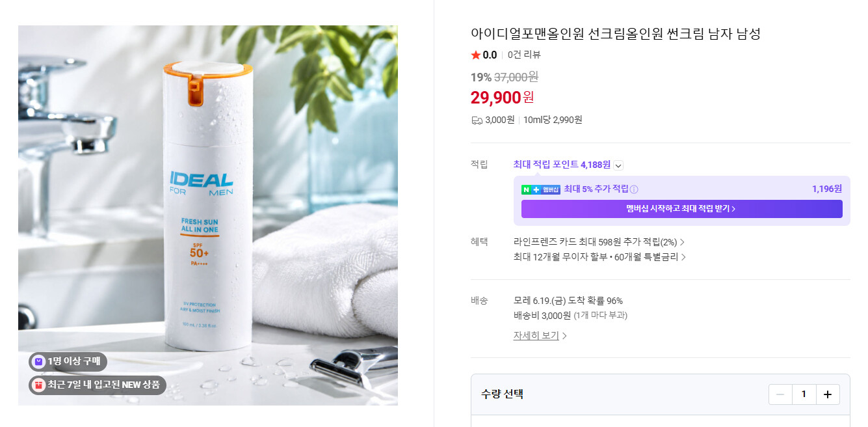Open 최대 12개월 무이자 할부 details chevron
868x427 pixels.
pos(683,257)
